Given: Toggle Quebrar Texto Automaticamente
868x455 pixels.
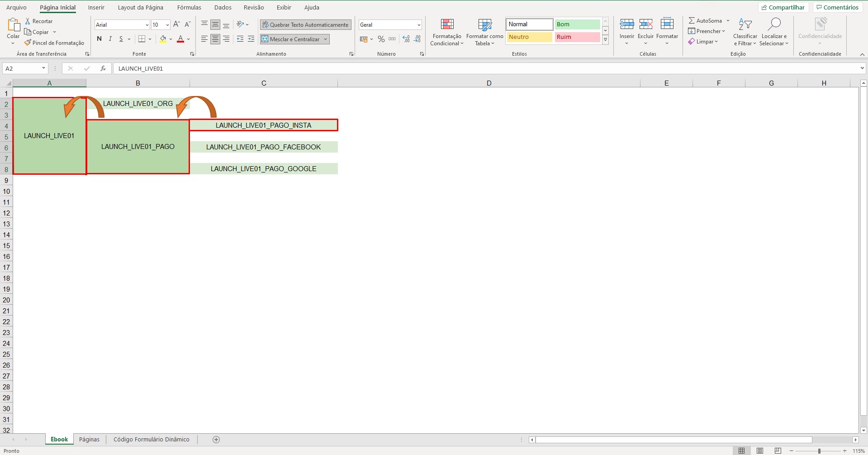Looking at the screenshot, I should coord(305,25).
